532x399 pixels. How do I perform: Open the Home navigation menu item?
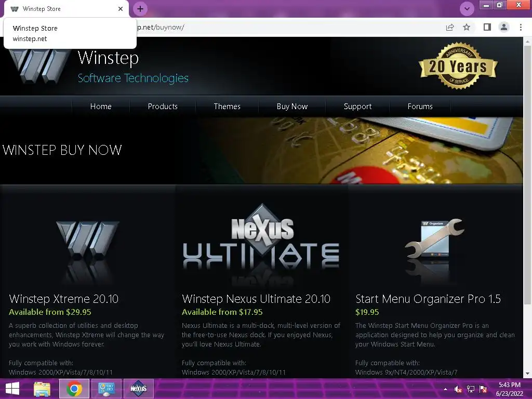tap(101, 106)
